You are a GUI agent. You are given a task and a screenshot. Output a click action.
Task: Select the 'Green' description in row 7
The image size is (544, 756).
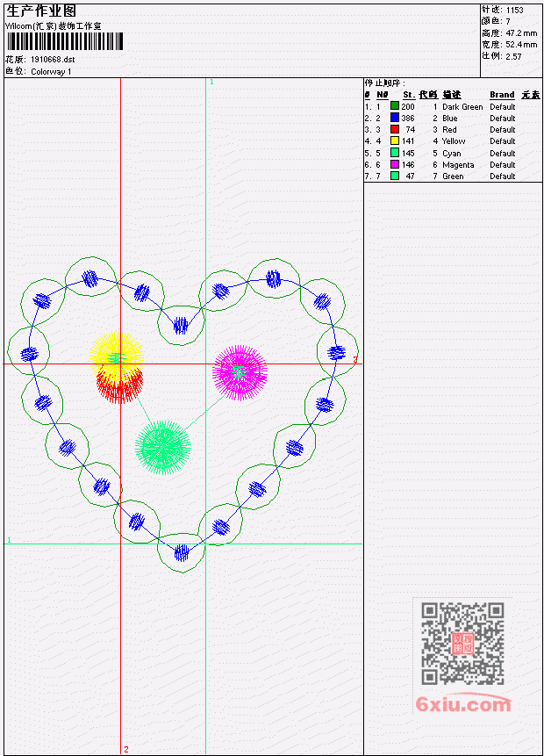[453, 177]
